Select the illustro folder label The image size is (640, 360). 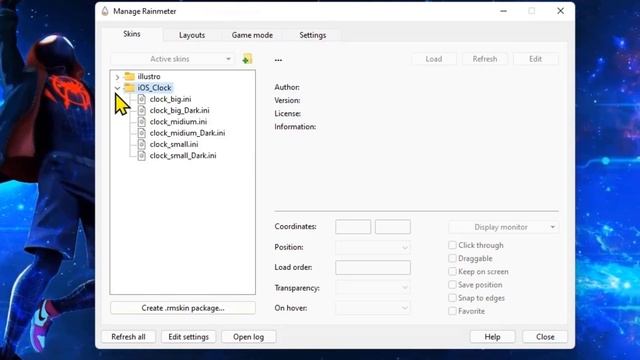click(149, 76)
